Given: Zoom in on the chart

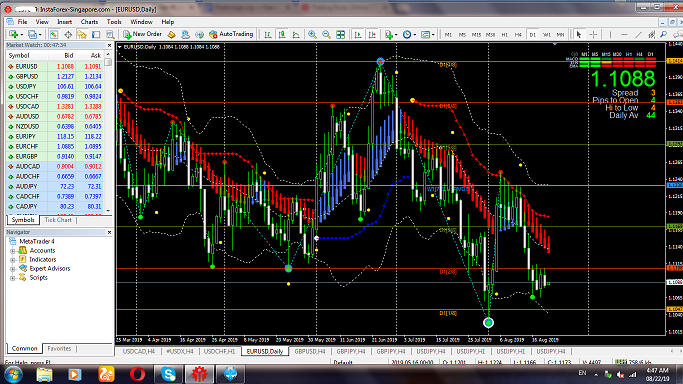Looking at the screenshot, I should [x=312, y=34].
